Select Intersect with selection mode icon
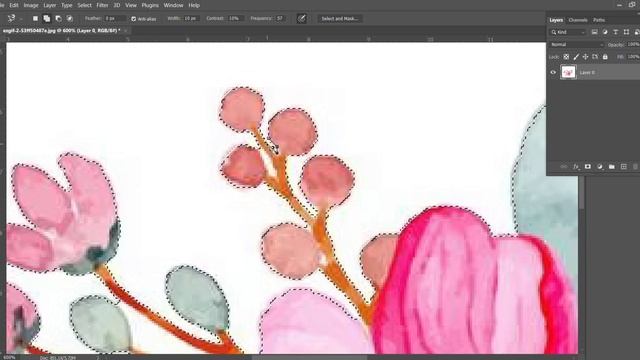Screen dimensions: 640x360 coord(70,18)
